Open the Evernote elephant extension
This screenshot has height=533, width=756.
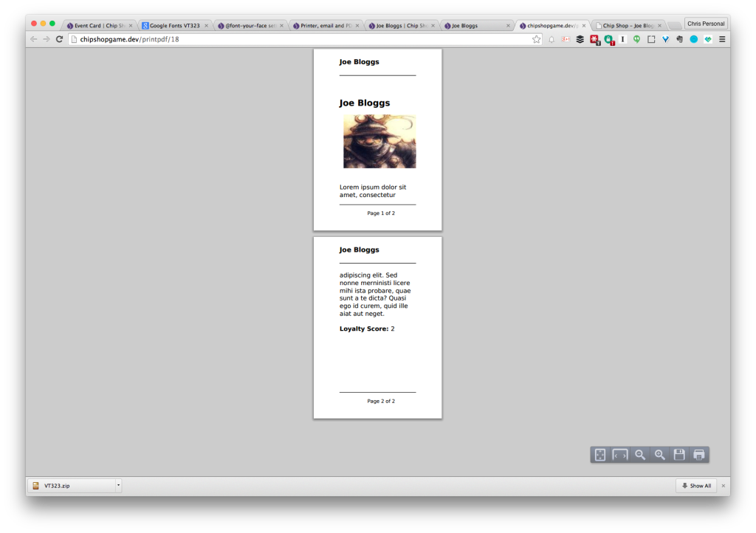click(x=679, y=39)
